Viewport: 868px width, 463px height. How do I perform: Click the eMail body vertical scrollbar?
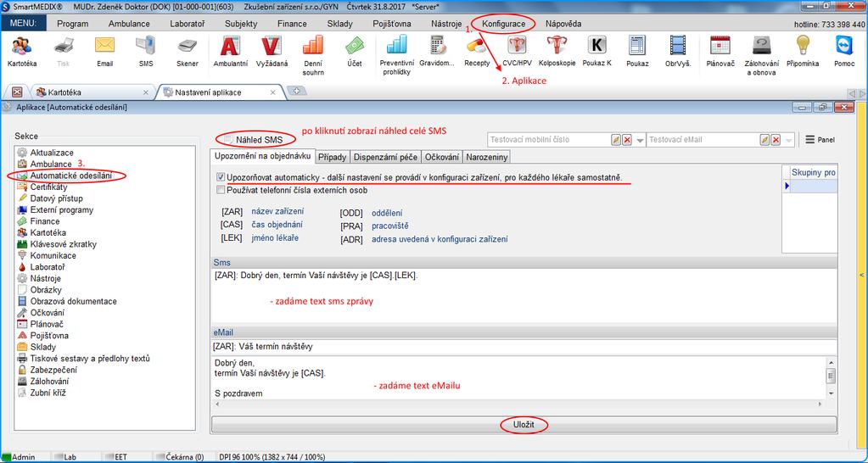[831, 377]
